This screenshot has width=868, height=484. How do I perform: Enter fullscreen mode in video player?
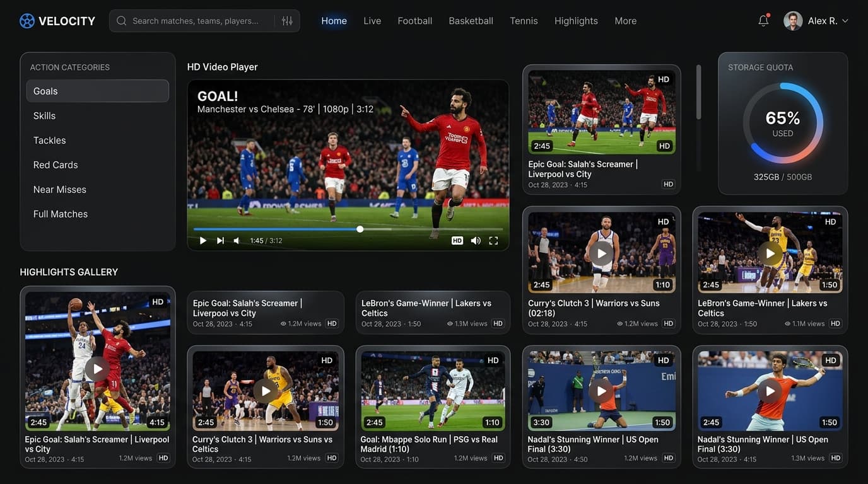[x=493, y=241]
